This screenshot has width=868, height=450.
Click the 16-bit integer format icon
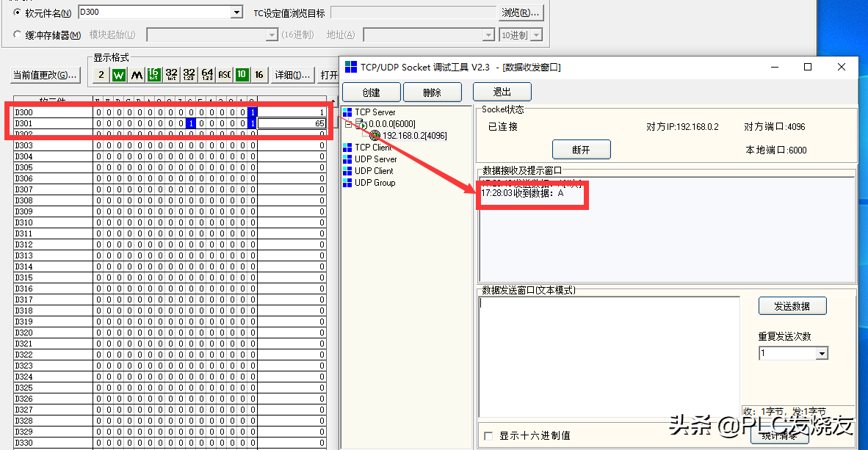click(x=154, y=75)
